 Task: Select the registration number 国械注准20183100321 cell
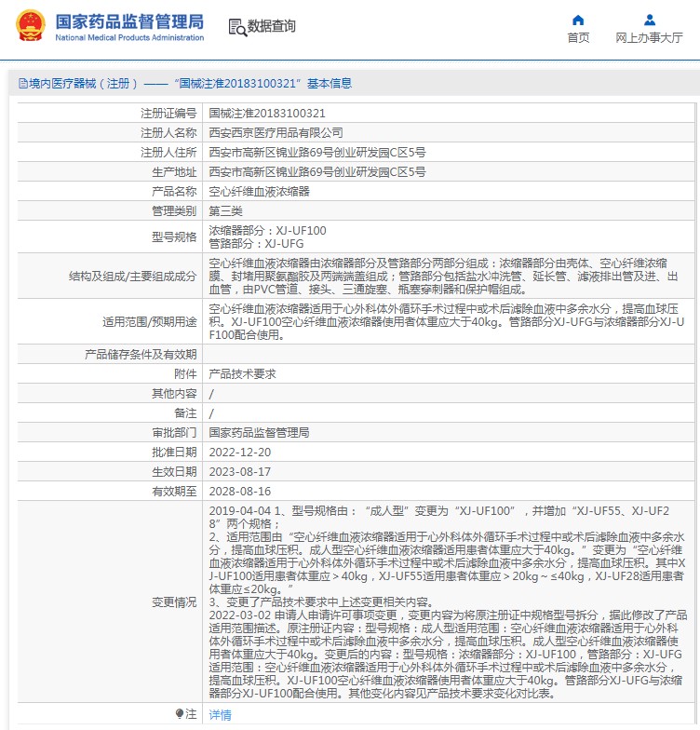pyautogui.click(x=267, y=114)
